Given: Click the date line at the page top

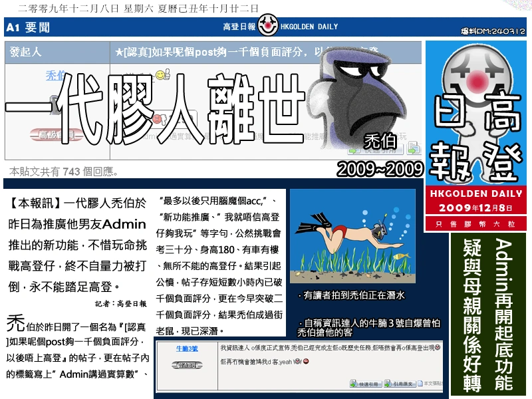Looking at the screenshot, I should click(x=138, y=9).
